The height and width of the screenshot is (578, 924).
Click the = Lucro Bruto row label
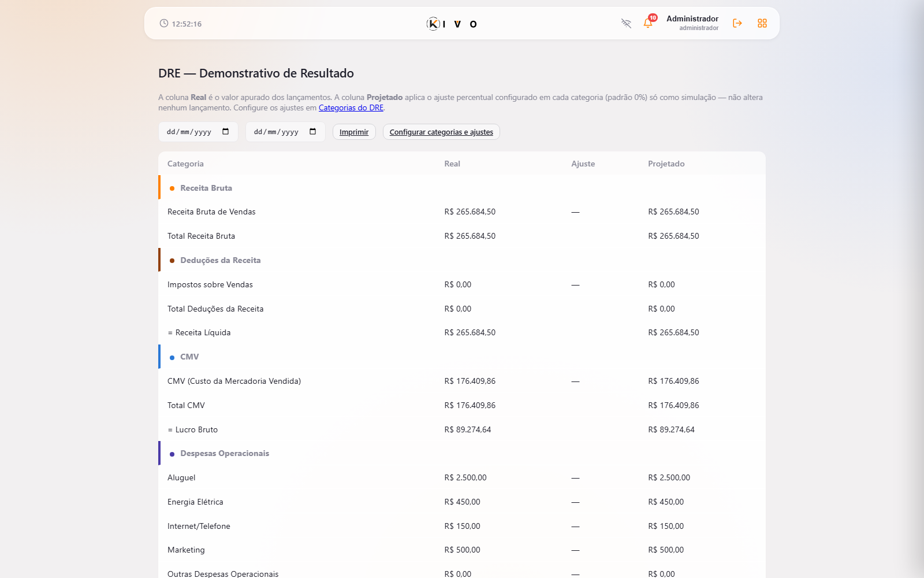[x=193, y=429]
